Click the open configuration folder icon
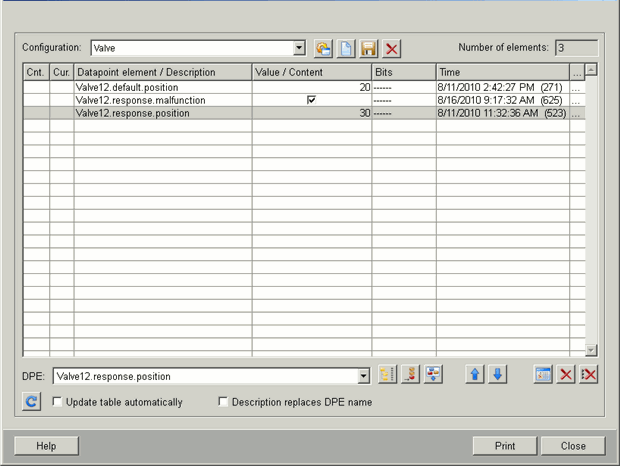Image resolution: width=620 pixels, height=466 pixels. click(x=323, y=49)
